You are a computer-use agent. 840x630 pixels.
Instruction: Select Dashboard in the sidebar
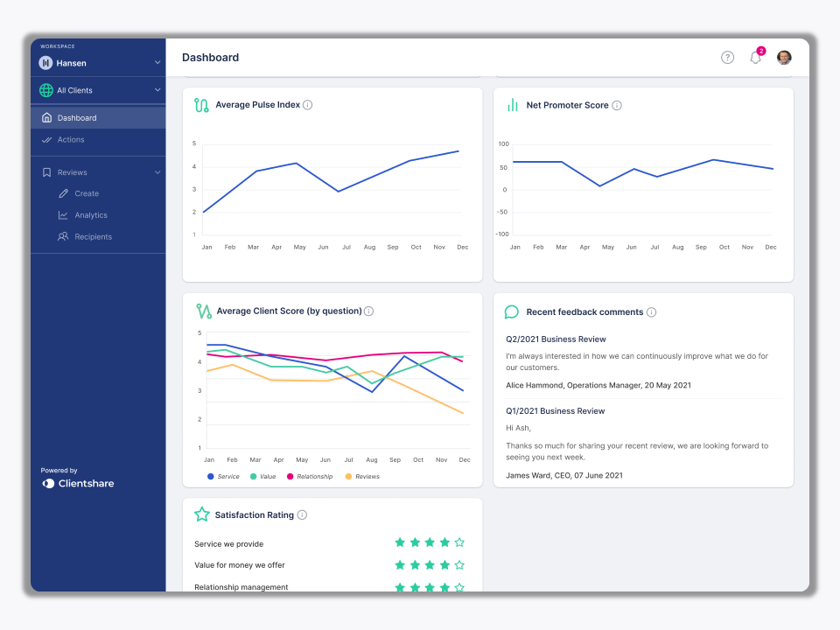coord(74,116)
